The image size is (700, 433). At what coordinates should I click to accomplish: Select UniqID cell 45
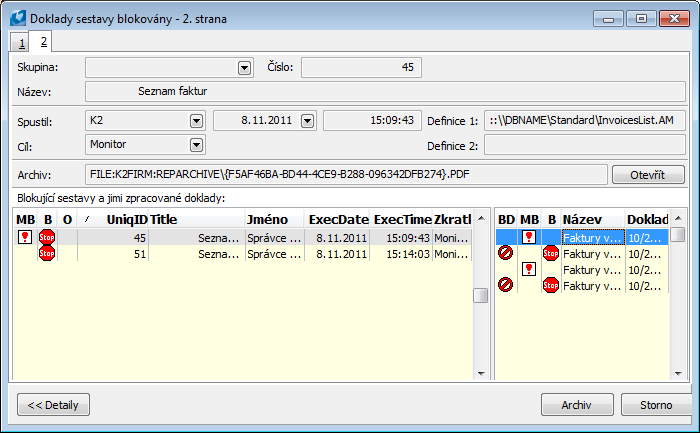[113, 237]
